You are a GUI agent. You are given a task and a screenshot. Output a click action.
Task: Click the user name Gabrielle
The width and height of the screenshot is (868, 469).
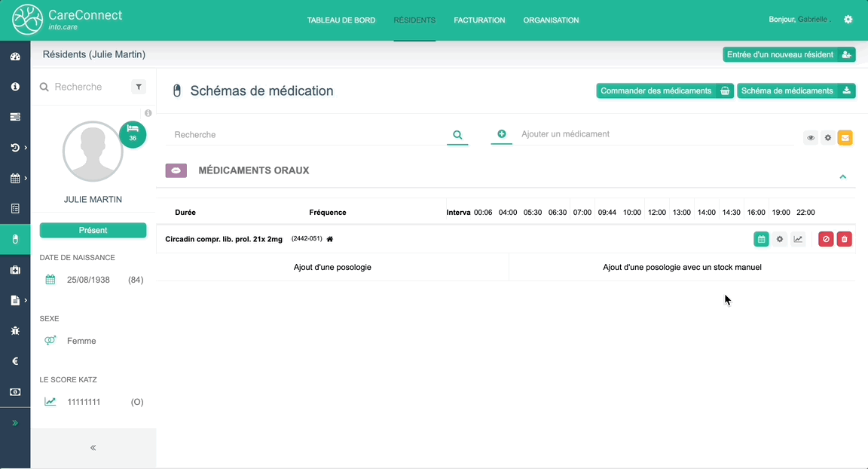tap(813, 20)
